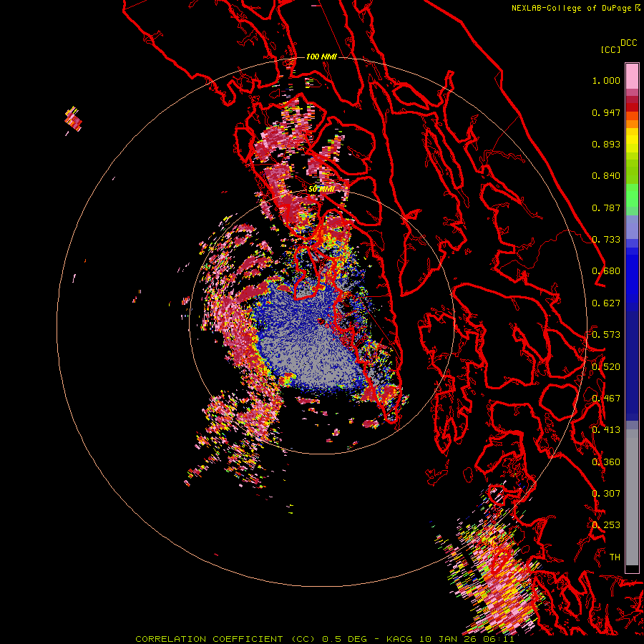Select the 50 NMI range ring label
This screenshot has height=644, width=644.
[x=321, y=189]
